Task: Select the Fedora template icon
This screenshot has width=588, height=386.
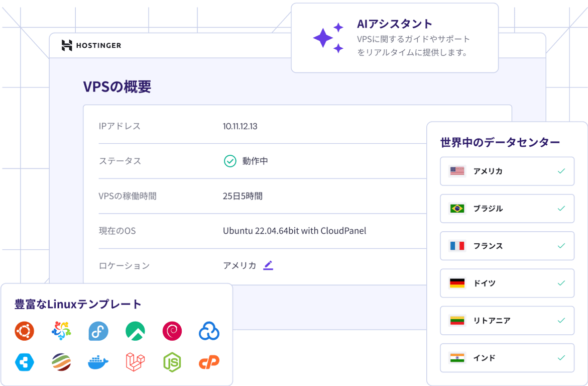Action: pos(98,331)
